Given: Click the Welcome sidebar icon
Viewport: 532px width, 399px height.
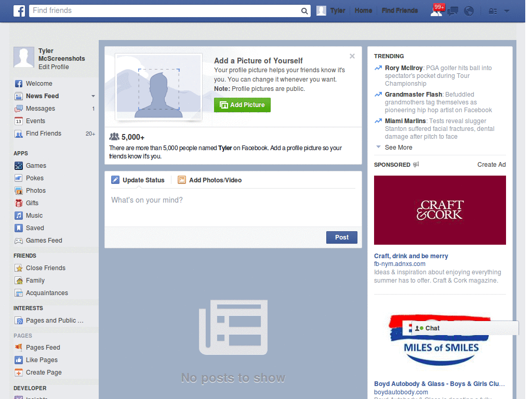Looking at the screenshot, I should coord(19,84).
